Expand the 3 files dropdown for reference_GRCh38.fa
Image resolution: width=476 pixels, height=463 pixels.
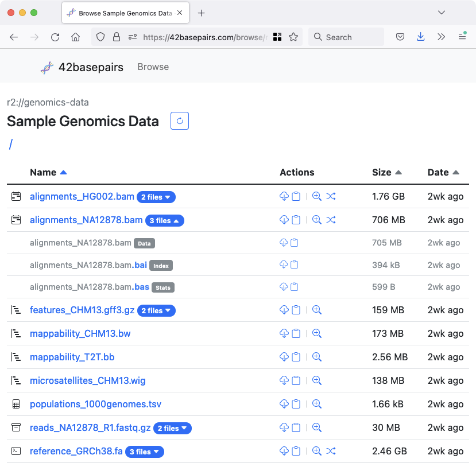tap(145, 452)
